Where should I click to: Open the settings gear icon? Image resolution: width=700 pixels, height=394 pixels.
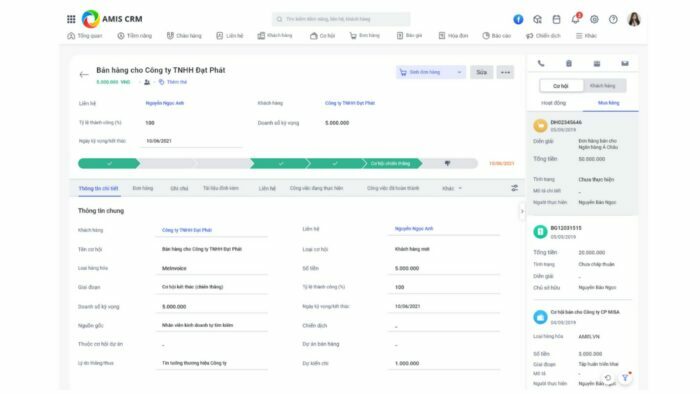point(594,19)
